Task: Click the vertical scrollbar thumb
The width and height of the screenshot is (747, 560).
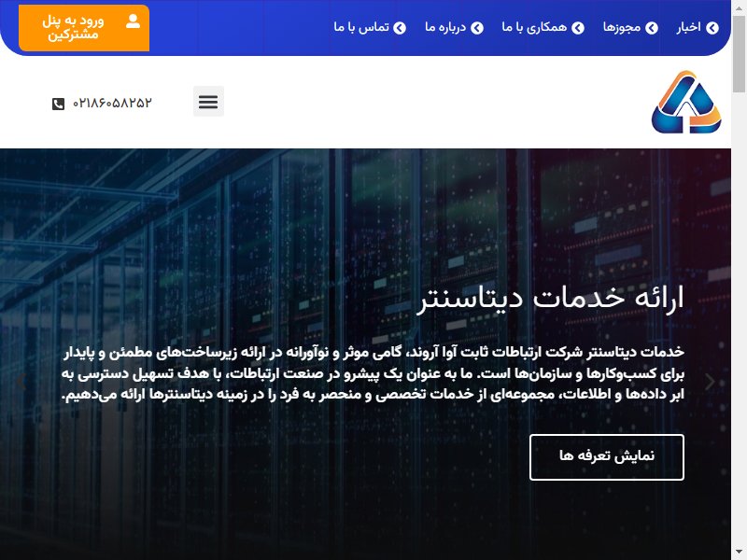Action: [x=739, y=52]
